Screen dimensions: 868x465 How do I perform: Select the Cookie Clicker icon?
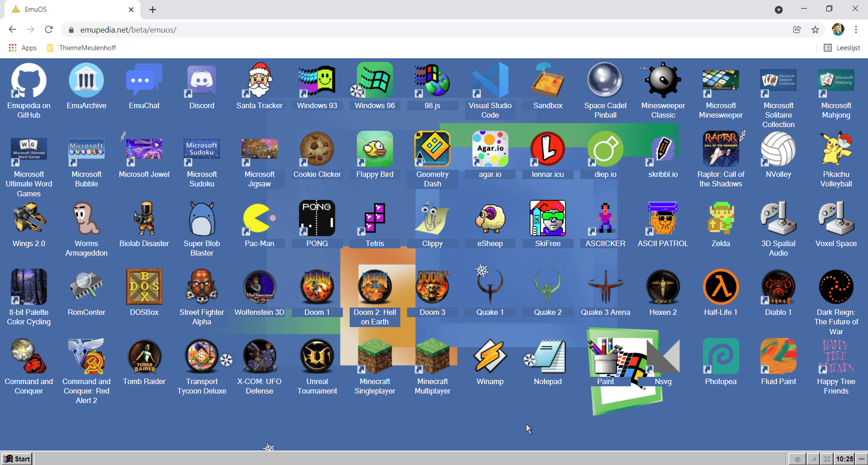(x=317, y=149)
